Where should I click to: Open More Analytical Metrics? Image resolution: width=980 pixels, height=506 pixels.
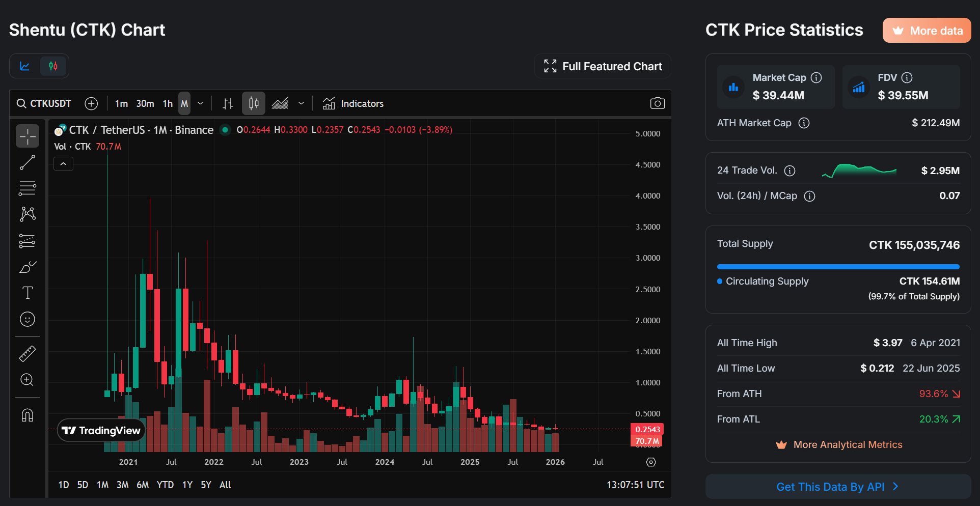pos(838,444)
